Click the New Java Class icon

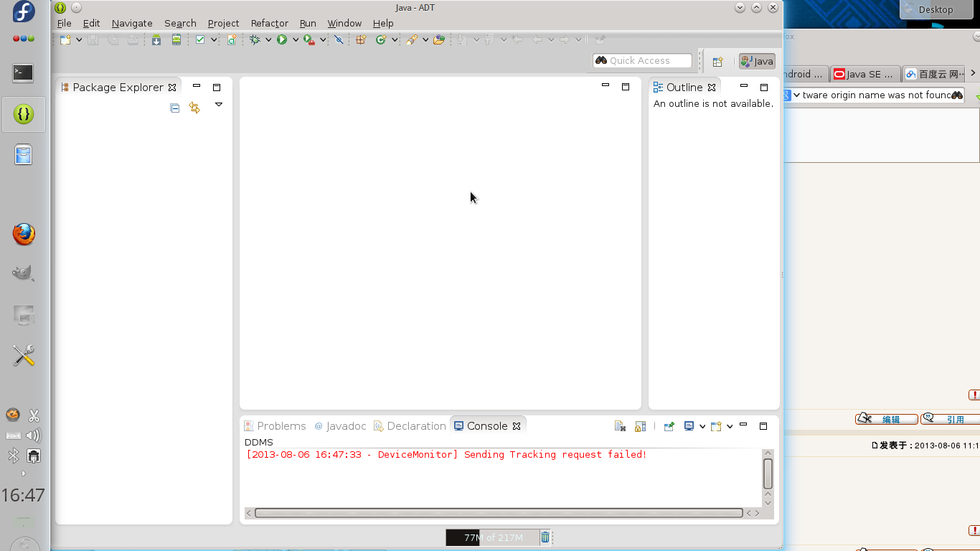click(x=381, y=40)
